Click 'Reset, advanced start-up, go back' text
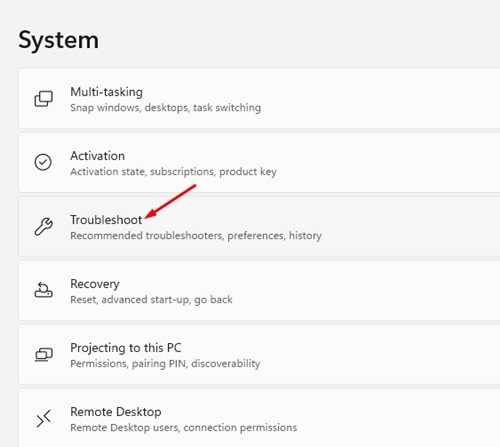Viewport: 500px width, 447px height. point(151,300)
